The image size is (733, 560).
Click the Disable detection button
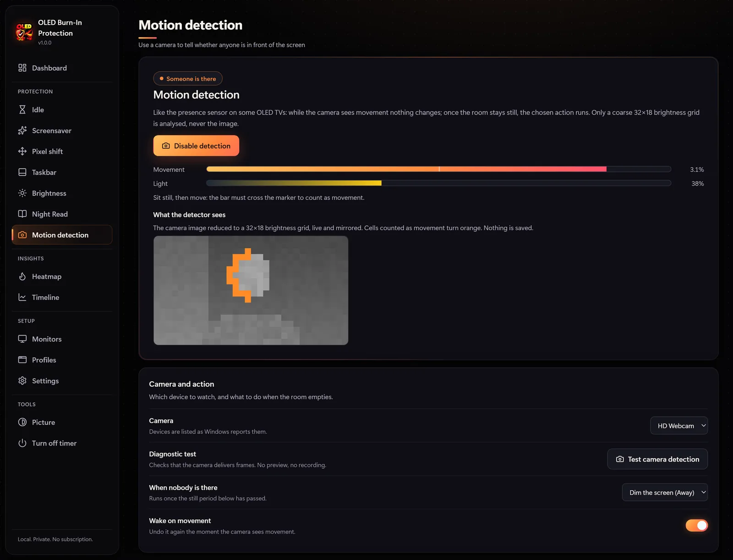[196, 146]
